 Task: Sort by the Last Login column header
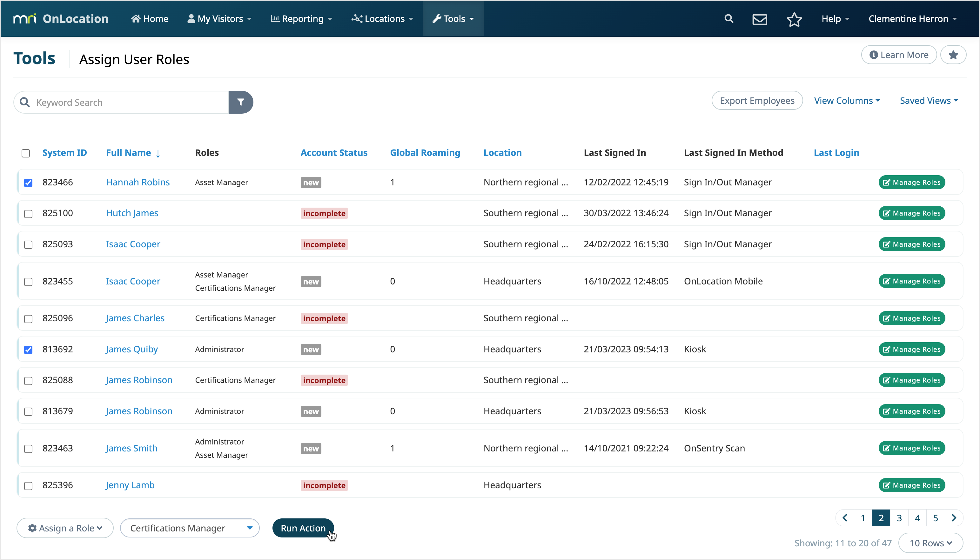[x=836, y=153]
